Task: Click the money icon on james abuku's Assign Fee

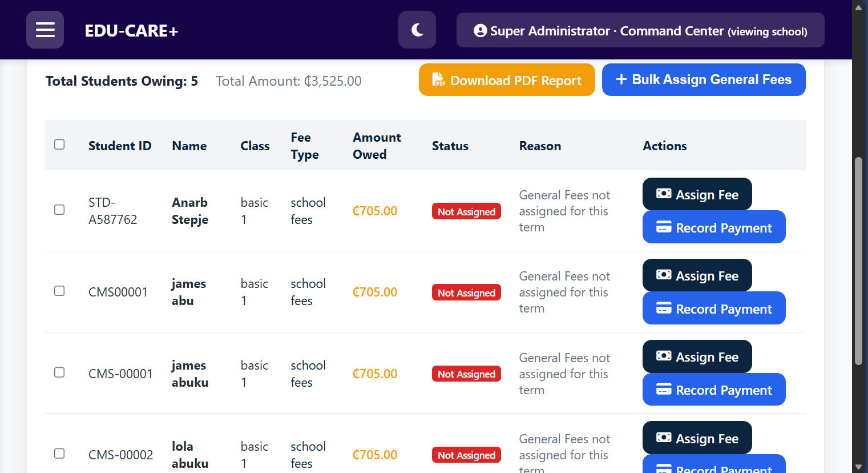Action: (664, 356)
